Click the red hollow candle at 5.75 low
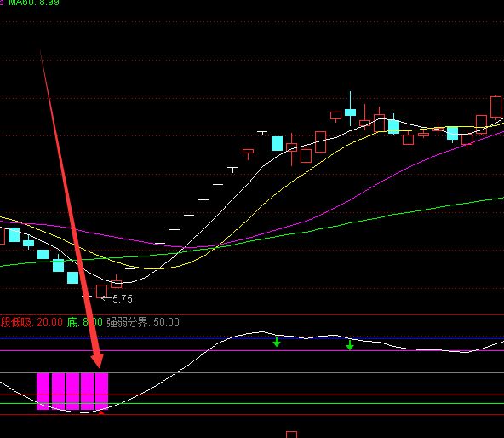This screenshot has height=438, width=504. (x=102, y=291)
